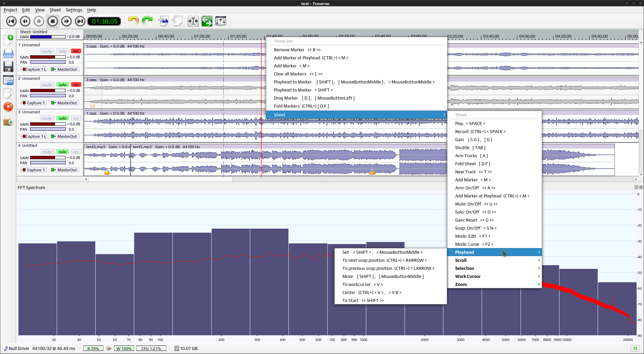Click the FFT Spectrum float panel icon
This screenshot has height=354, width=644.
coord(636,187)
